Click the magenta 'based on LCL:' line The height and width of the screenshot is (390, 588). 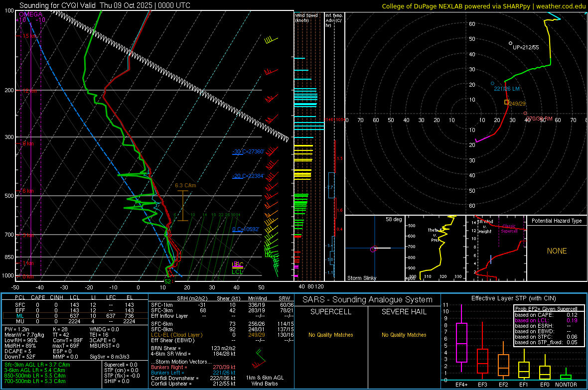(x=546, y=320)
